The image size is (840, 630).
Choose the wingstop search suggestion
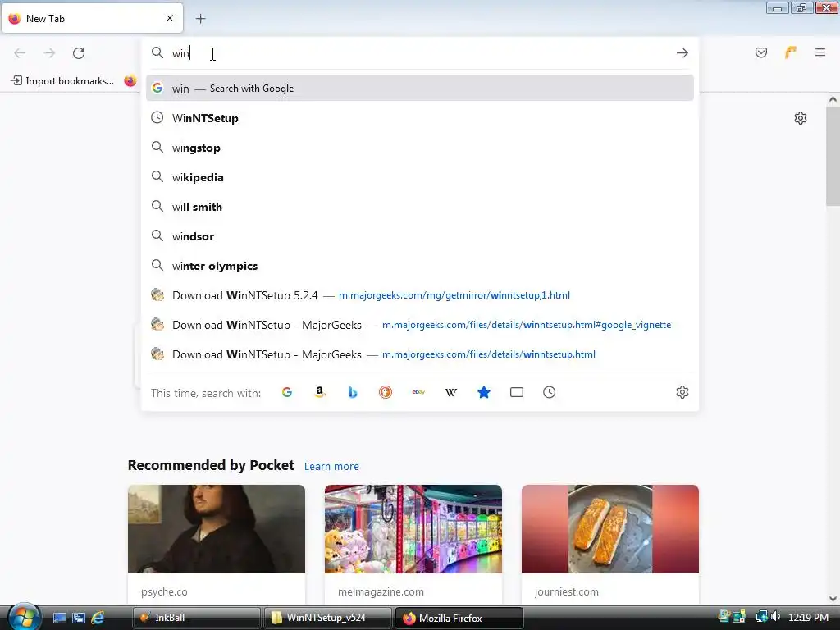tap(420, 148)
